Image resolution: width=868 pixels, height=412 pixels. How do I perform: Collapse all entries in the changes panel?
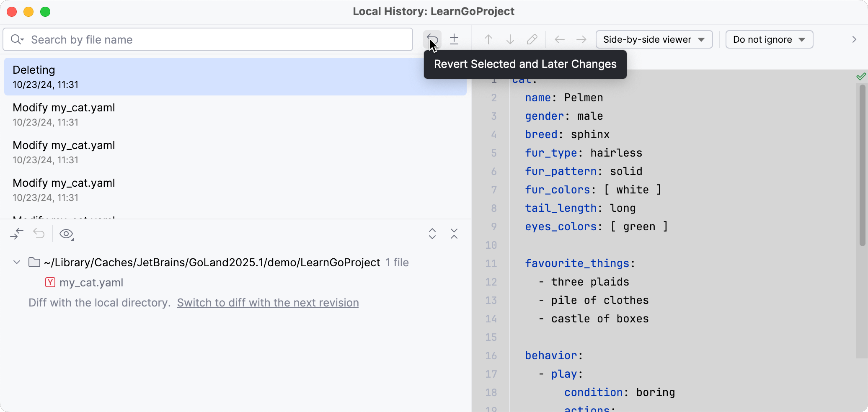(454, 234)
